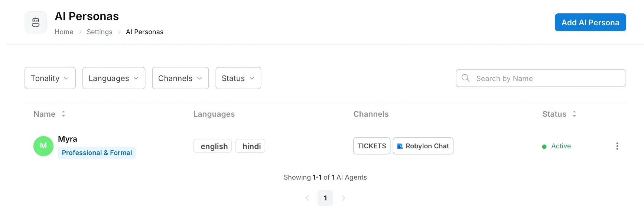Click the Myra persona name
644x219 pixels.
click(x=68, y=139)
